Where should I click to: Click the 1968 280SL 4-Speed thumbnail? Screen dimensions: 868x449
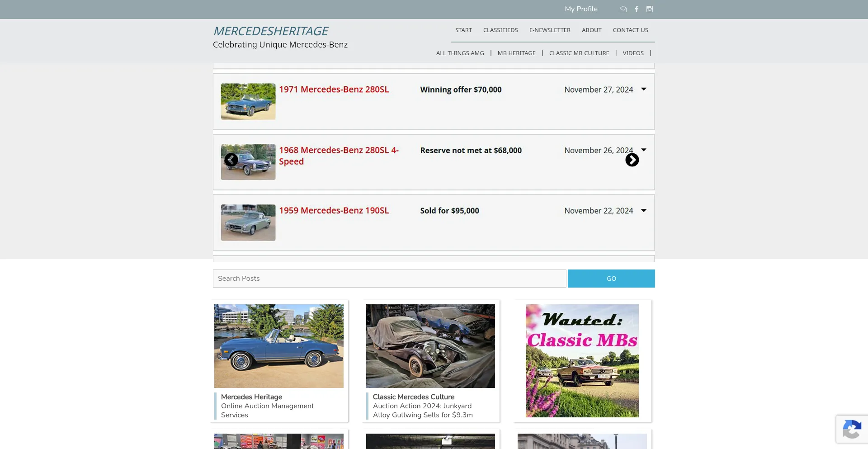248,162
